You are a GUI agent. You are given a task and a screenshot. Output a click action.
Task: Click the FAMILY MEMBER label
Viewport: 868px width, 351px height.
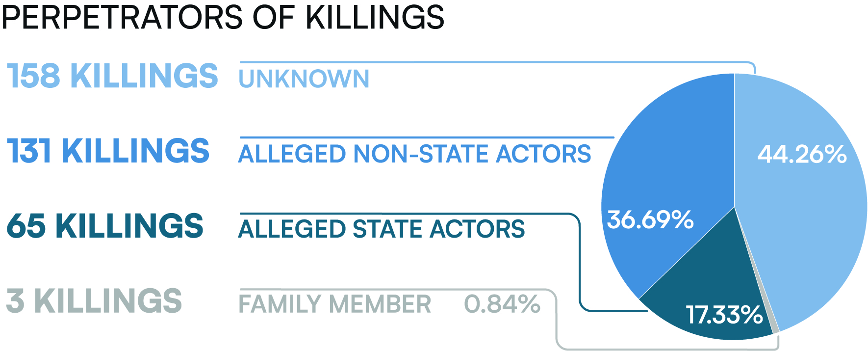[335, 304]
